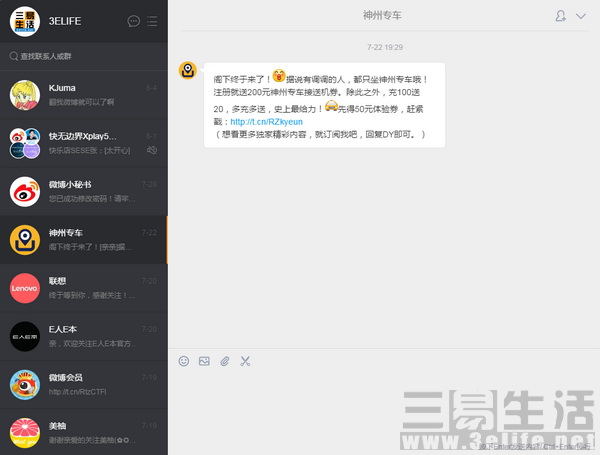
Task: Click 微博会员 preview link http://t.cn/RtzCTFI
Action: pos(77,392)
